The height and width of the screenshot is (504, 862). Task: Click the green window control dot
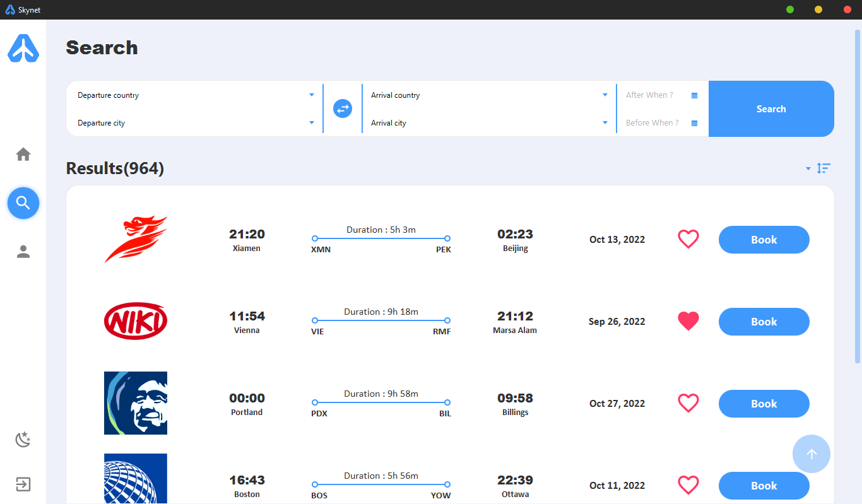click(x=790, y=9)
